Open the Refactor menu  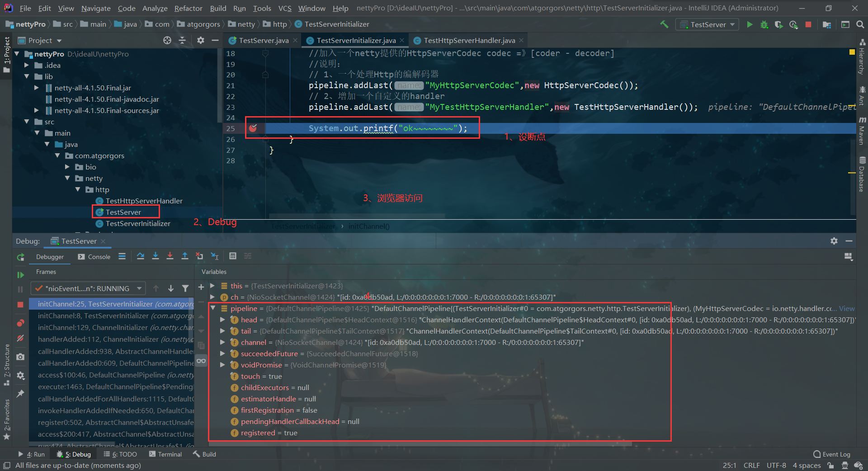tap(188, 8)
